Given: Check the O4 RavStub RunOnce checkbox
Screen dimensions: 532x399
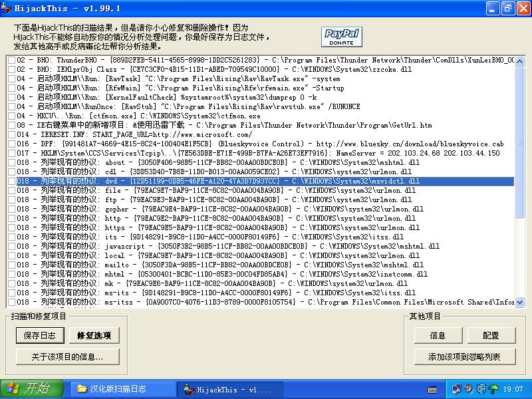Looking at the screenshot, I should click(x=11, y=106).
